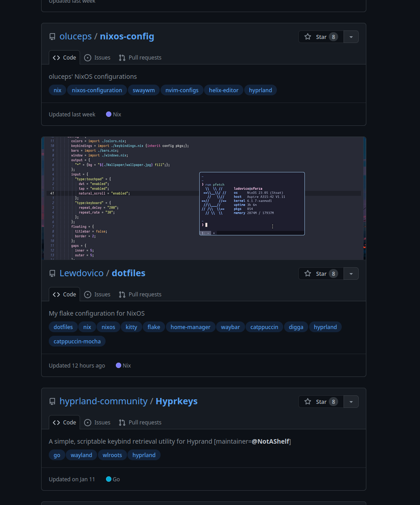The width and height of the screenshot is (420, 505).
Task: Click the code brackets icon on nixos-config's Code tab
Action: click(x=56, y=57)
